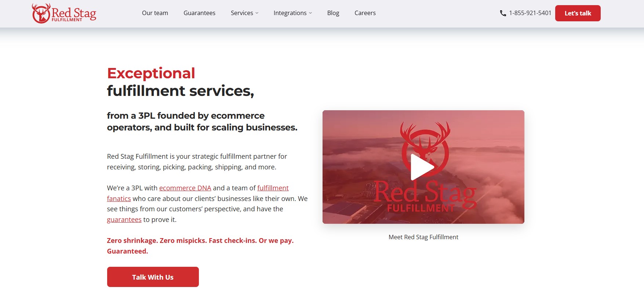Click the Exceptional heading word

click(x=151, y=73)
